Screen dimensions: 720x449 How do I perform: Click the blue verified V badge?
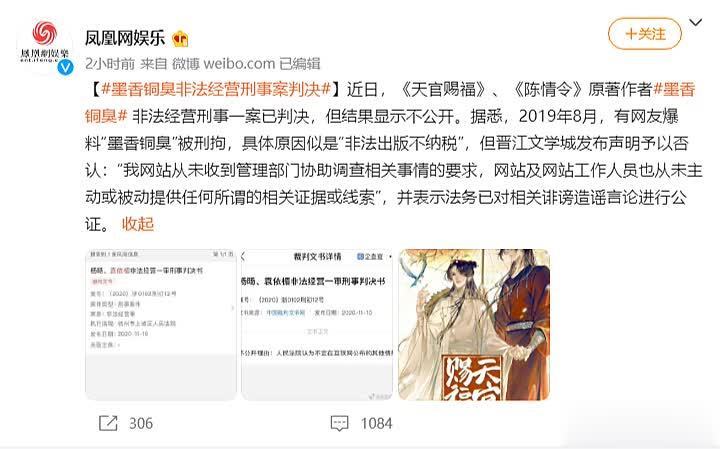click(x=66, y=67)
